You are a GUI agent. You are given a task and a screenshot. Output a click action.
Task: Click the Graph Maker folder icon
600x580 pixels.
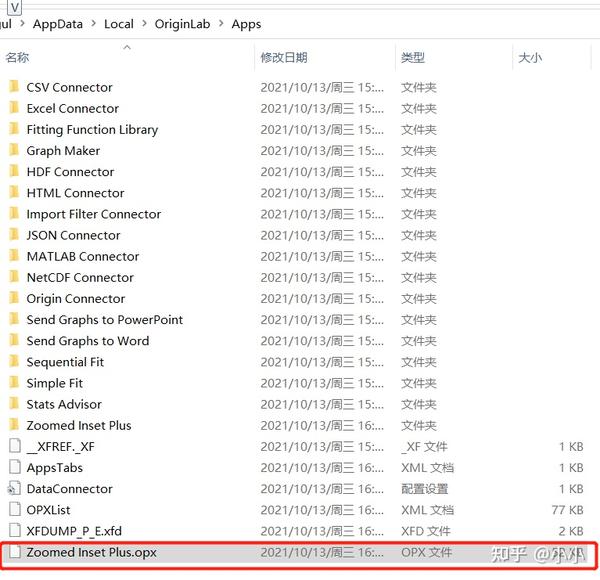(x=14, y=150)
